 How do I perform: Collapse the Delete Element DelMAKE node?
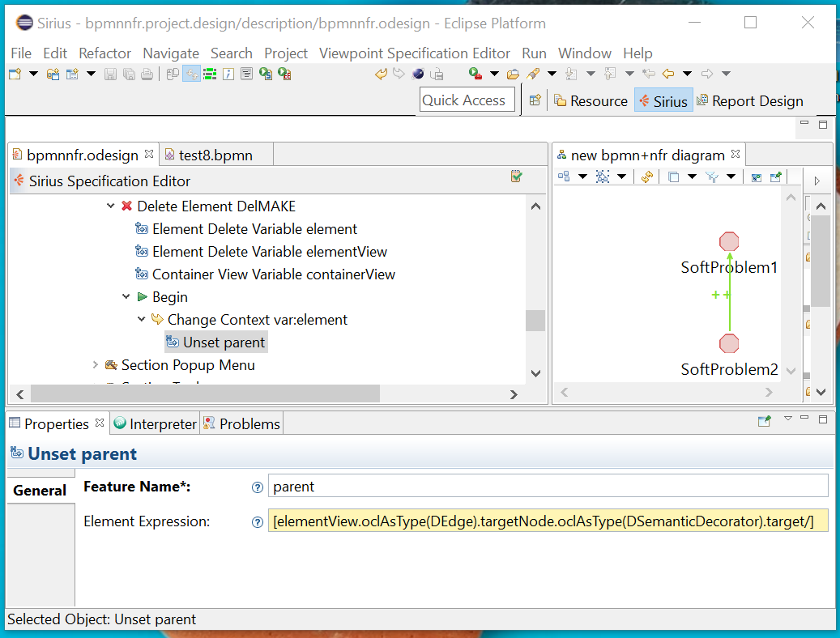tap(110, 206)
